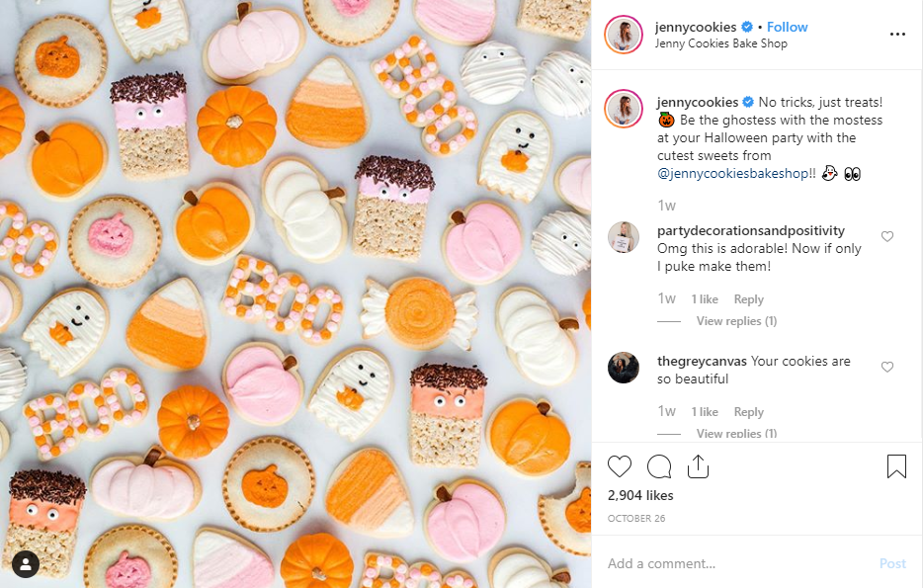Like the post with the heart icon
Image resolution: width=923 pixels, height=588 pixels.
point(620,466)
